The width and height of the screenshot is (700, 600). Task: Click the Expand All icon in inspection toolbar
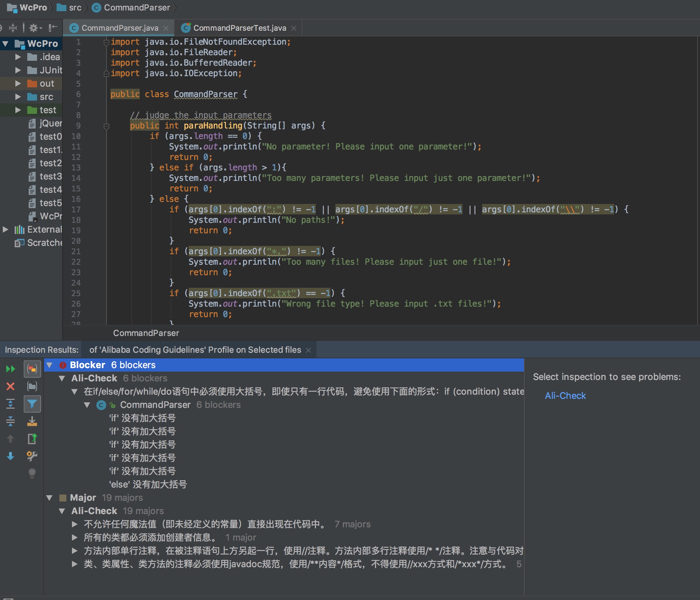[11, 404]
